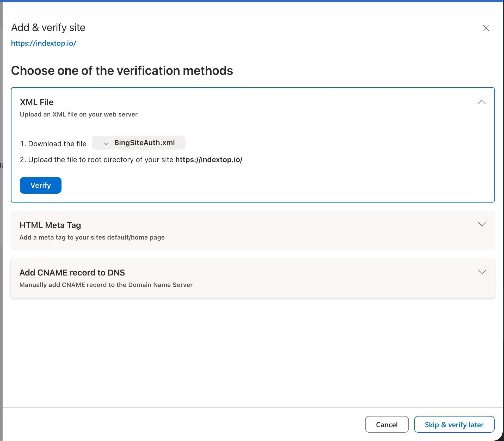The width and height of the screenshot is (504, 441).
Task: Click the blue Verify button
Action: click(41, 185)
